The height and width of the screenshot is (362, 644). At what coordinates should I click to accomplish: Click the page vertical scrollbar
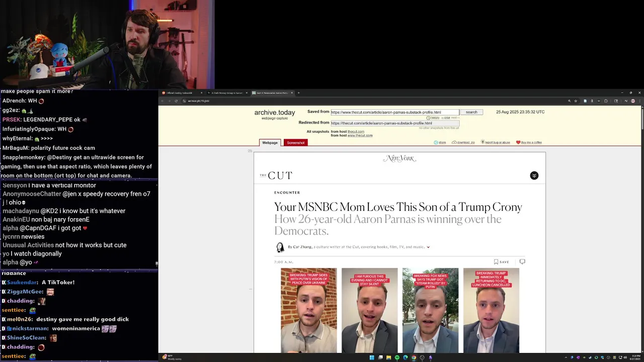coord(642,118)
